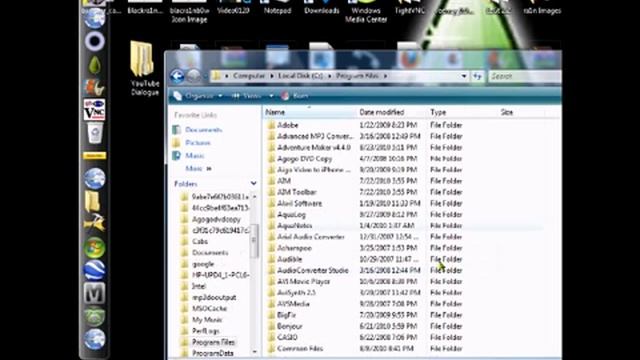The height and width of the screenshot is (360, 640).
Task: Click the AviSynth 2.5 folder icon
Action: (x=271, y=293)
